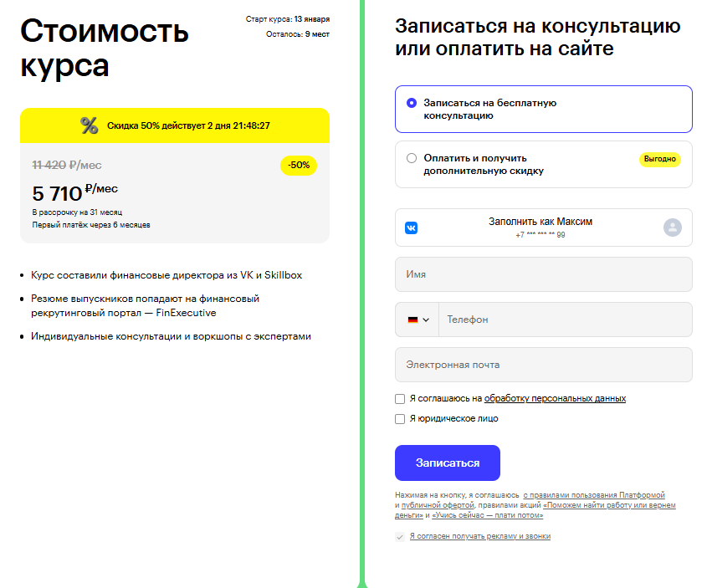Open "правилами пользования Платформой" link
The image size is (707, 588).
click(x=594, y=495)
